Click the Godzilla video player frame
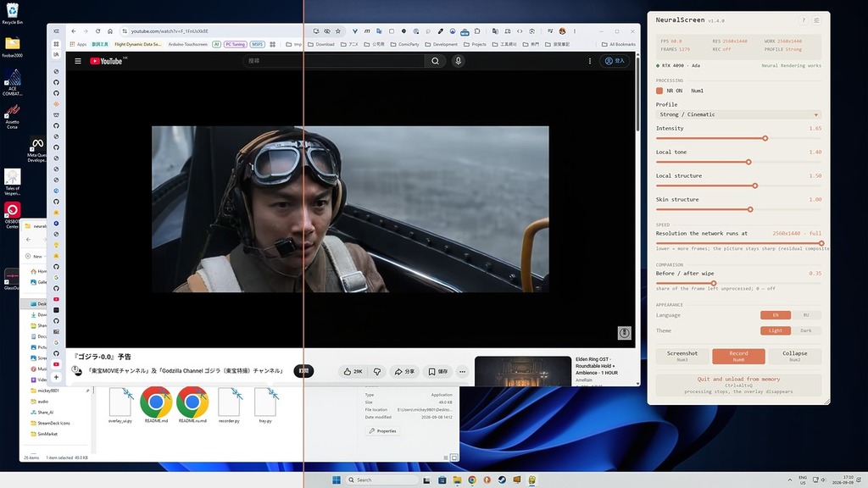This screenshot has width=868, height=488. tap(350, 209)
